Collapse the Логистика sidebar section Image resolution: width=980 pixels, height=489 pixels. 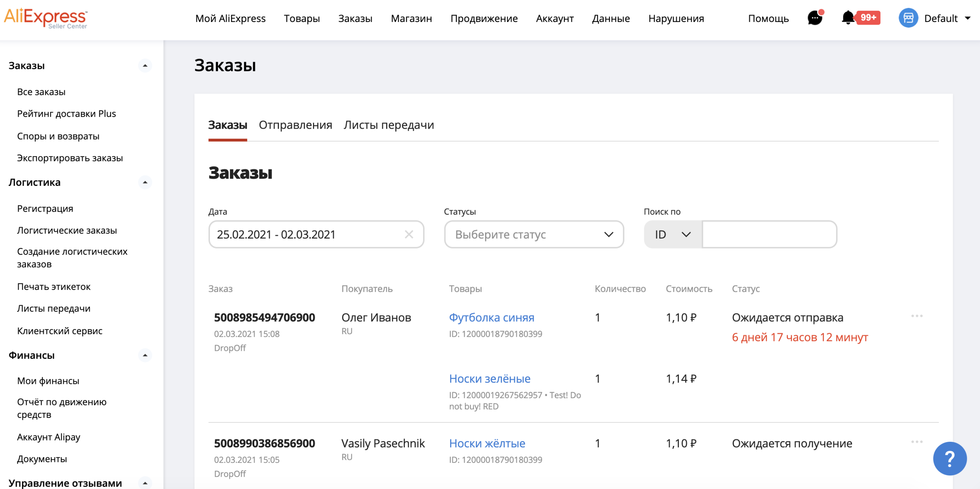coord(145,182)
